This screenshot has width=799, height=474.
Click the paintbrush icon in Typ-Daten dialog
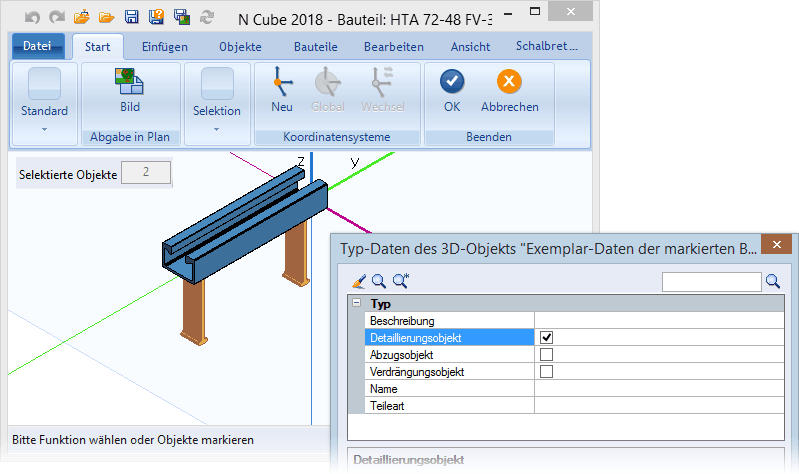[x=359, y=281]
